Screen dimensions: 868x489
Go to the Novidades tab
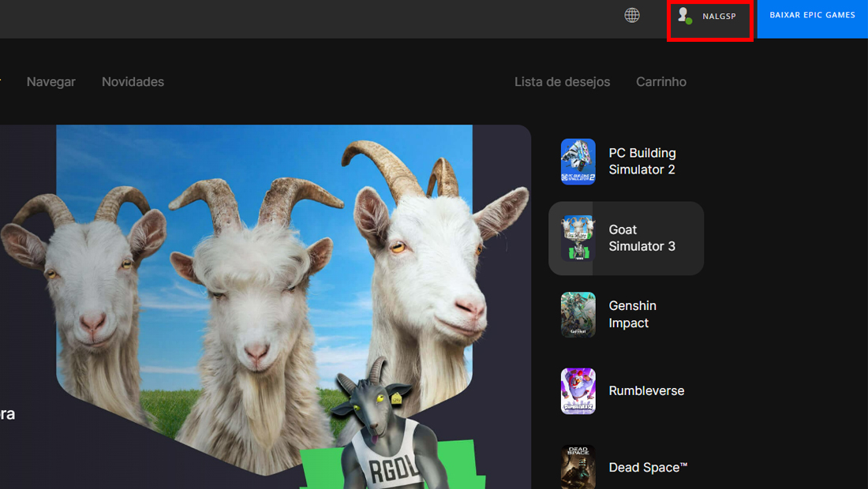tap(133, 82)
